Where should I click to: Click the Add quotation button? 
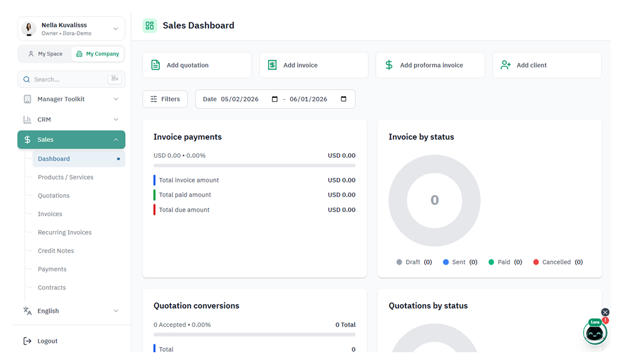coord(197,65)
